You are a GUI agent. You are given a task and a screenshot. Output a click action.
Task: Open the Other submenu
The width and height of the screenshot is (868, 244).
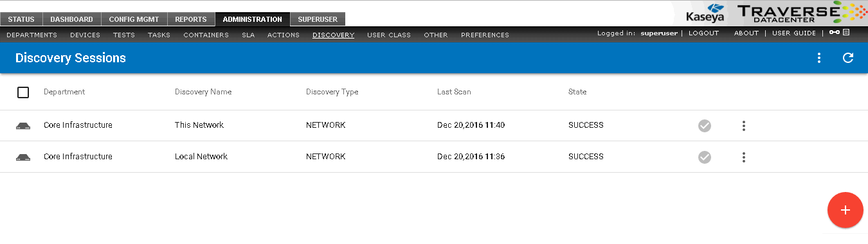pyautogui.click(x=436, y=35)
